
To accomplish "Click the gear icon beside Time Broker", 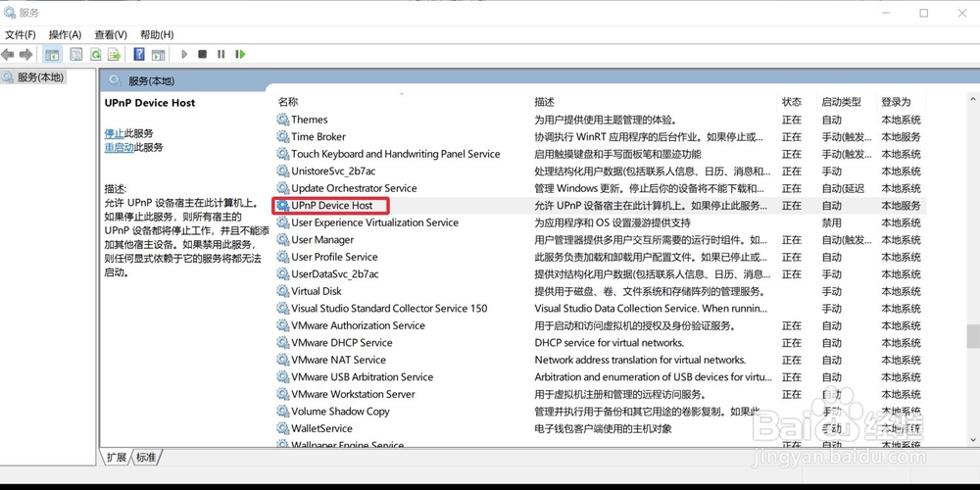I will [283, 137].
